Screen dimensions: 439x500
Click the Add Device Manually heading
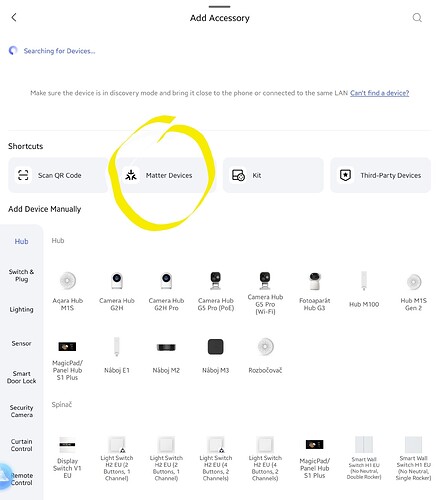[44, 209]
